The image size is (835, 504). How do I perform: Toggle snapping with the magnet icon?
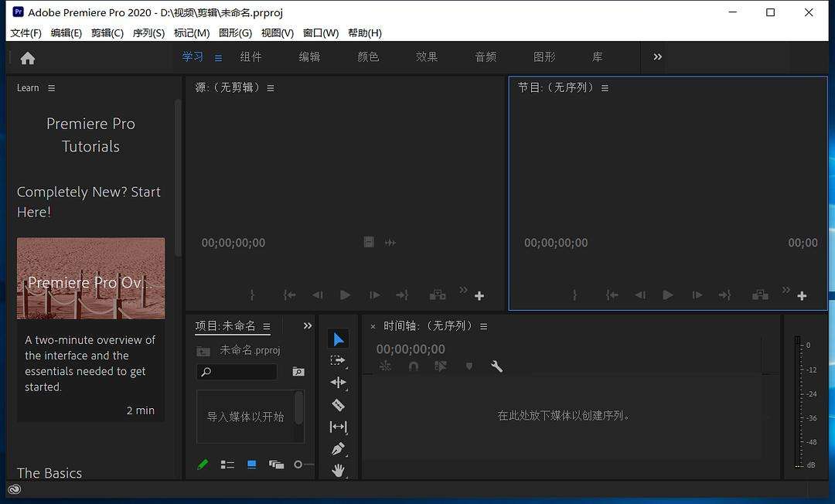point(414,366)
